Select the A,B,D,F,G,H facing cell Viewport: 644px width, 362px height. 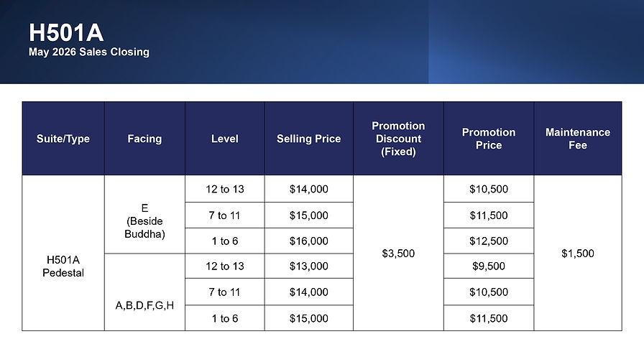(144, 292)
